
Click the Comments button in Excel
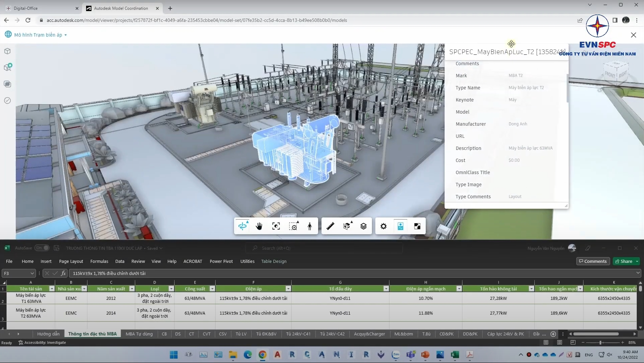593,261
